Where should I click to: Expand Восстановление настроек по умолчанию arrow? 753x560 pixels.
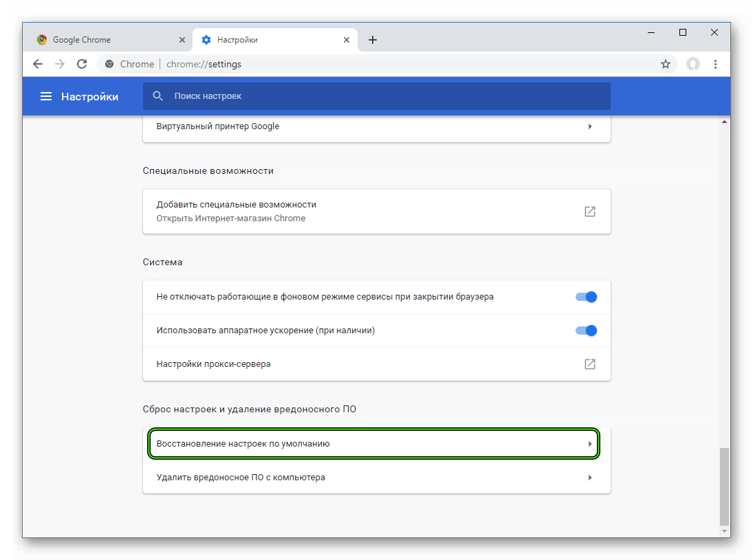[590, 444]
